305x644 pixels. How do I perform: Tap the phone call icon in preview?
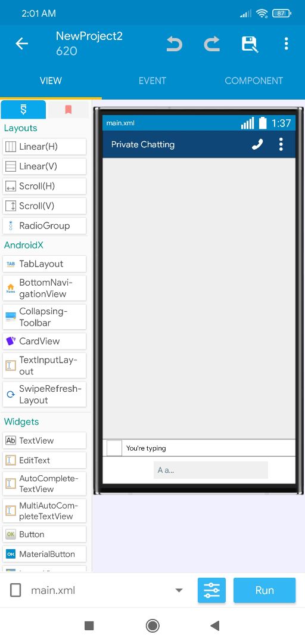(257, 144)
